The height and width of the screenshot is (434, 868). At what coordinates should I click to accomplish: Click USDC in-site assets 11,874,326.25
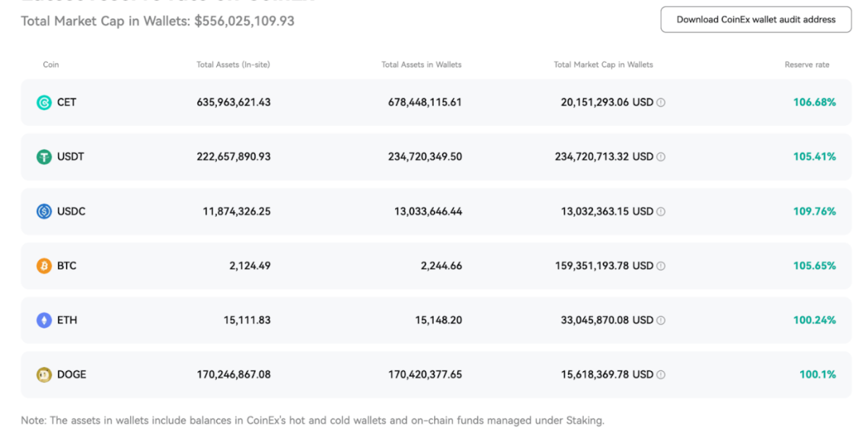point(237,211)
